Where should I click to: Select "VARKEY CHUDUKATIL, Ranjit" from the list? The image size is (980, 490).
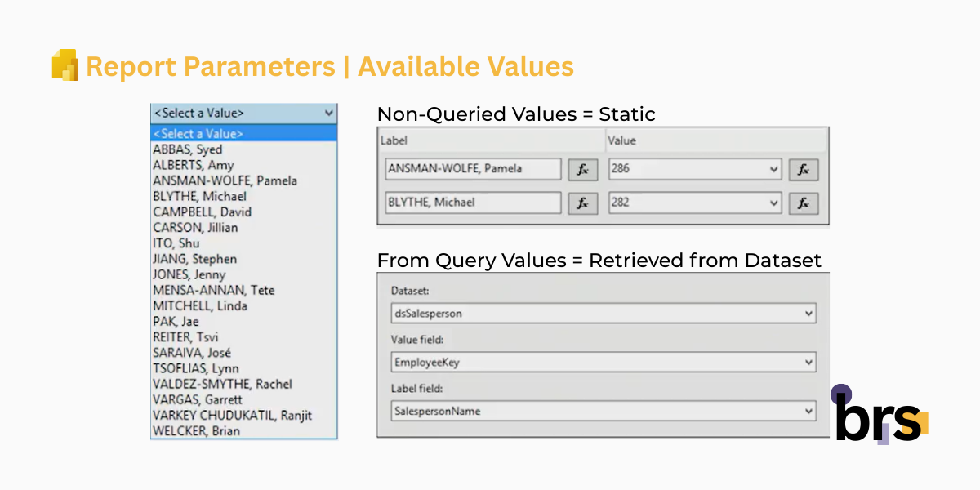(231, 415)
